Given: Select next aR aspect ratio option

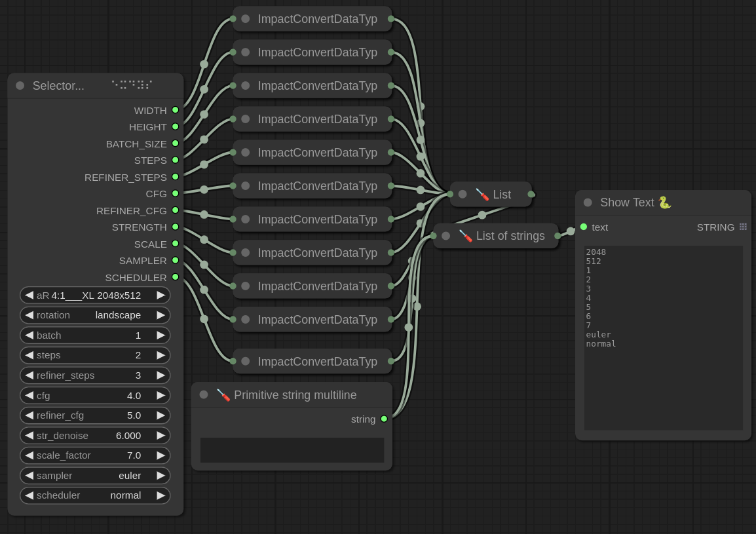Looking at the screenshot, I should click(x=161, y=295).
